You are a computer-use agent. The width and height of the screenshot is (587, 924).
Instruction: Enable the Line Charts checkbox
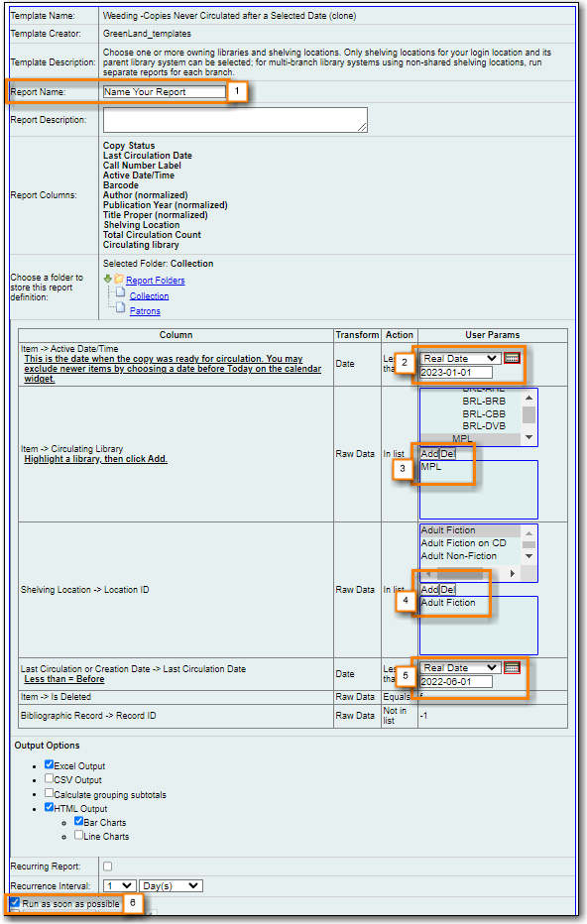[78, 835]
